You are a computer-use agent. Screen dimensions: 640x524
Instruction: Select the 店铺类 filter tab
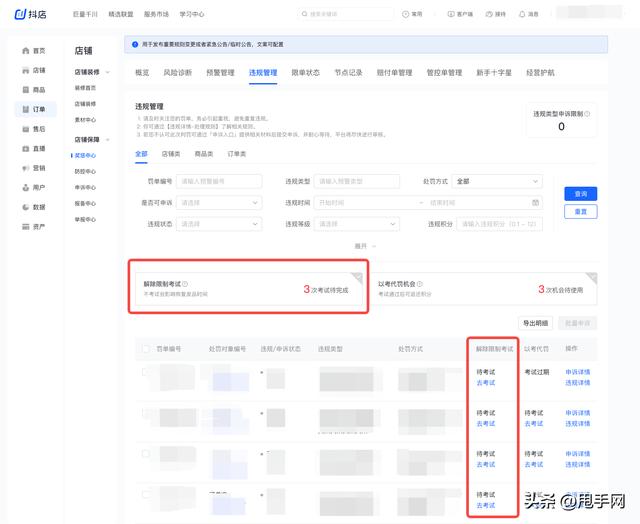click(171, 154)
